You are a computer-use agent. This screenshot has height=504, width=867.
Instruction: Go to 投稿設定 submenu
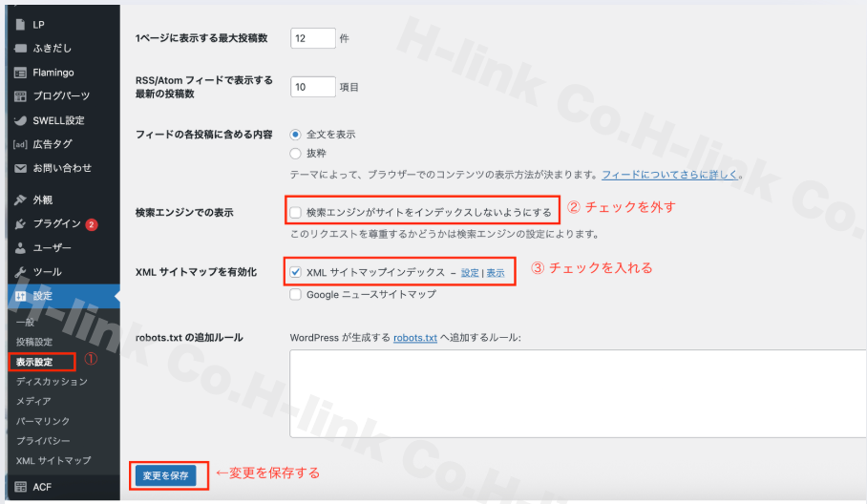click(x=34, y=342)
